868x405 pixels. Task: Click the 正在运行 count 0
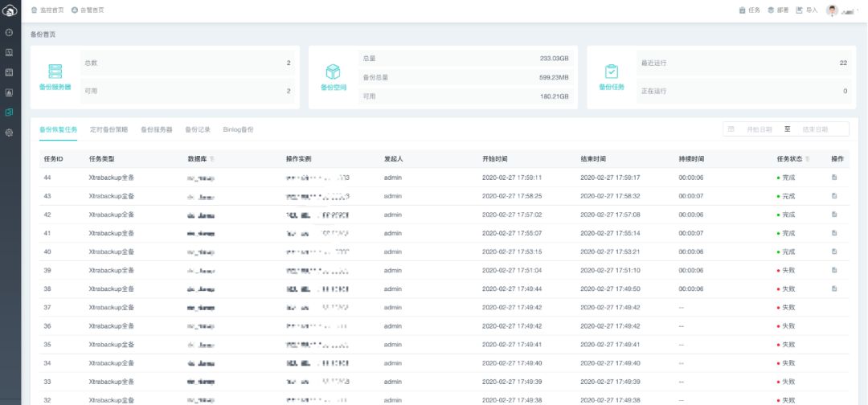tap(845, 91)
